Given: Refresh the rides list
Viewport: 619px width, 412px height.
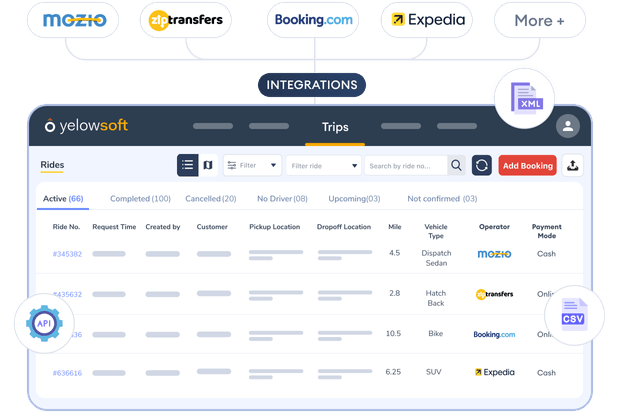Looking at the screenshot, I should [x=482, y=165].
